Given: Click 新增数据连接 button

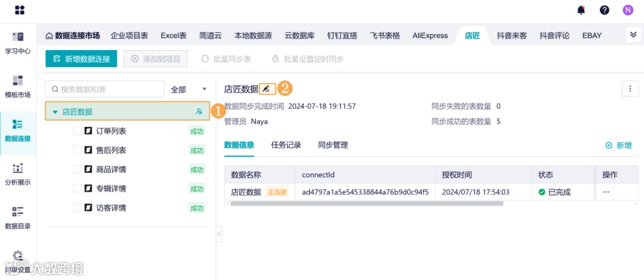Looking at the screenshot, I should tap(81, 59).
